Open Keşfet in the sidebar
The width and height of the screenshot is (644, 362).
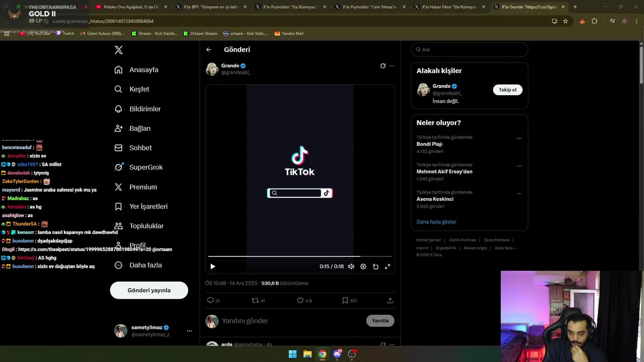tap(132, 89)
